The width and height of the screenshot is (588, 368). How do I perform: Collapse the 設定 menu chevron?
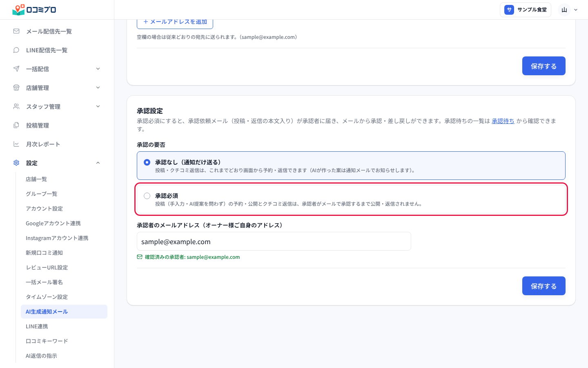[98, 163]
